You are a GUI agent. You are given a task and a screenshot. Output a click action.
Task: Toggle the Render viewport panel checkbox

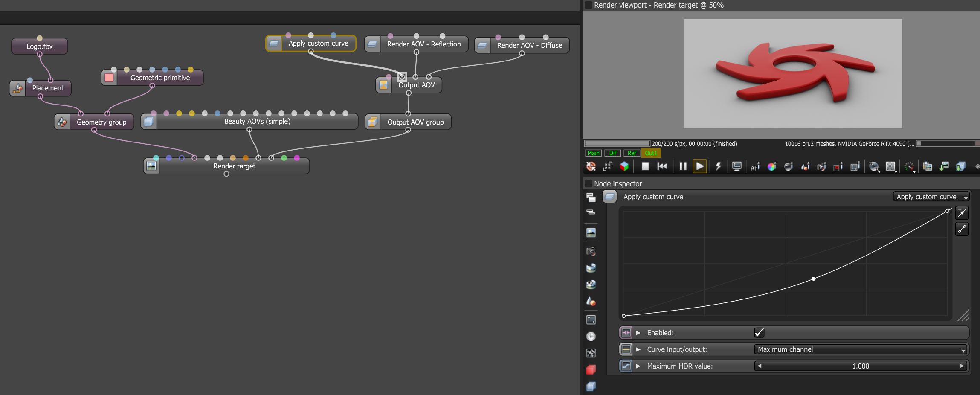coord(589,5)
